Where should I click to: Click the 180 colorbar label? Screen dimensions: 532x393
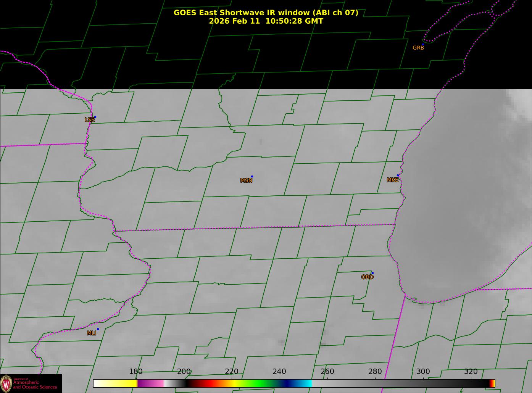tap(136, 372)
